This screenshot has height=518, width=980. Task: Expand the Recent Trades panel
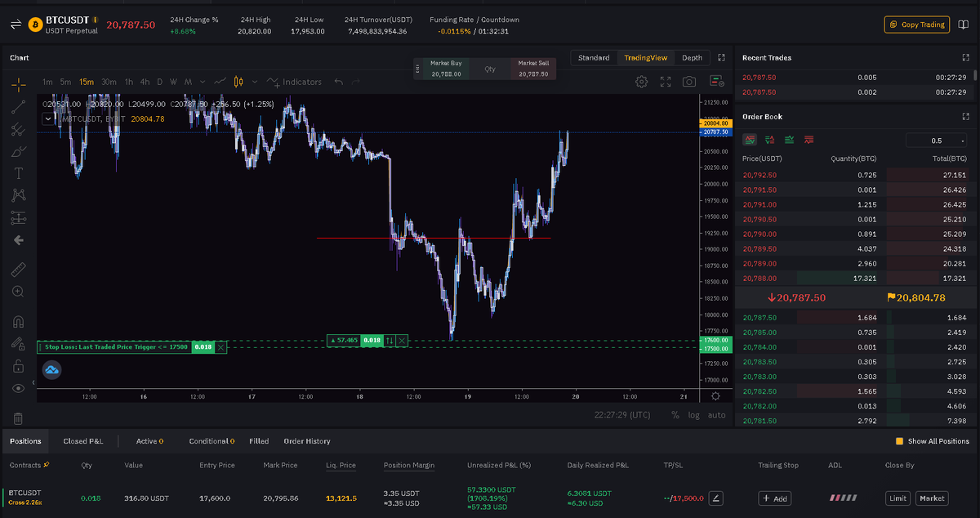(x=966, y=58)
